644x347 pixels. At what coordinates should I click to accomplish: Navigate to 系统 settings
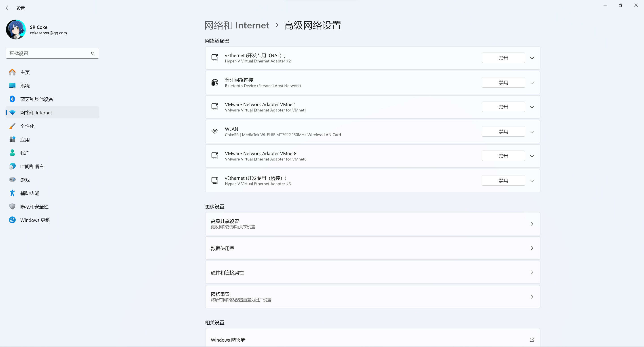click(52, 86)
